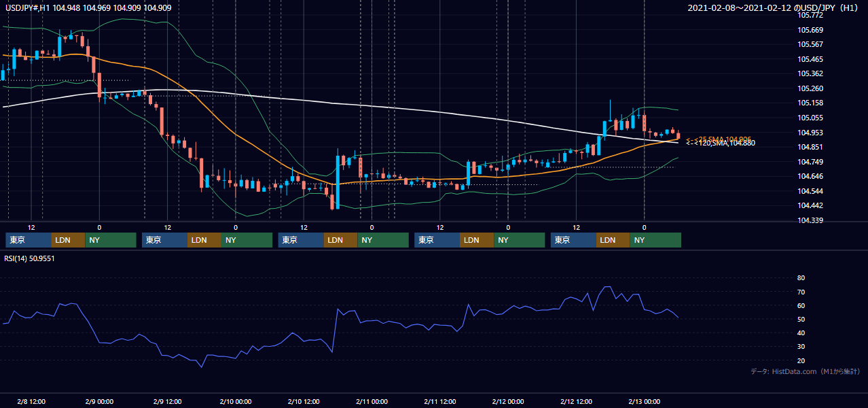Click the 105.772 price axis label
Viewport: 868px width, 408px height.
point(811,15)
